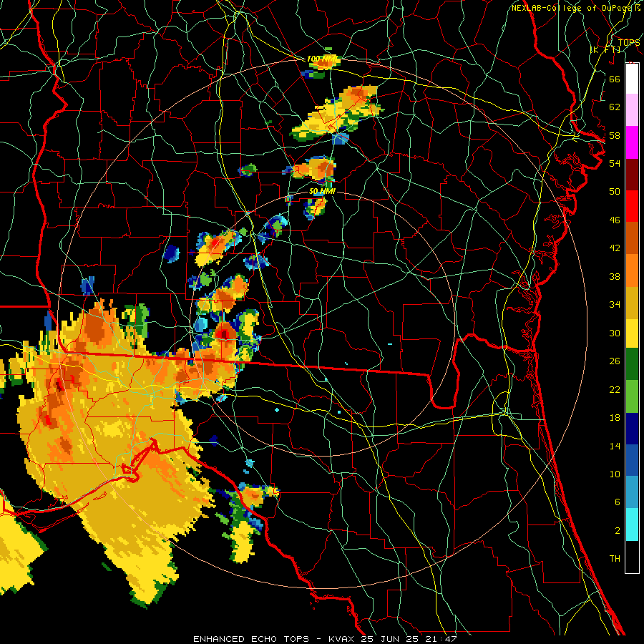
Task: Pick the bright orange legend band
Action: click(632, 270)
